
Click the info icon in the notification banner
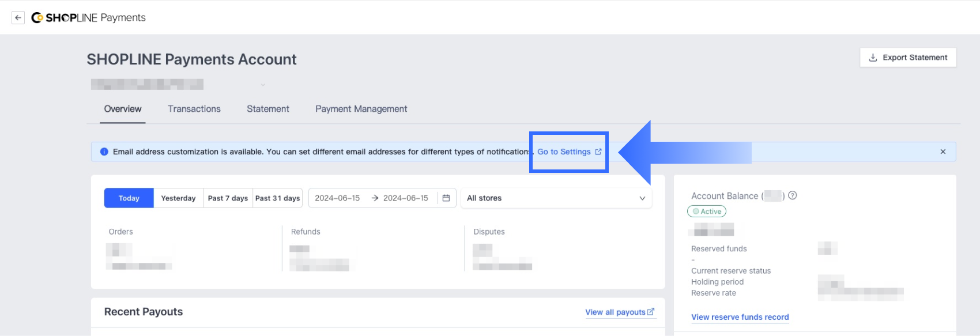[104, 152]
